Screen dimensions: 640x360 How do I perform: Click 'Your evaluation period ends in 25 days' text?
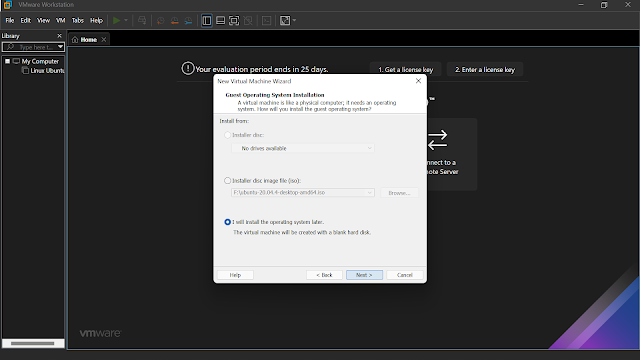(x=262, y=69)
